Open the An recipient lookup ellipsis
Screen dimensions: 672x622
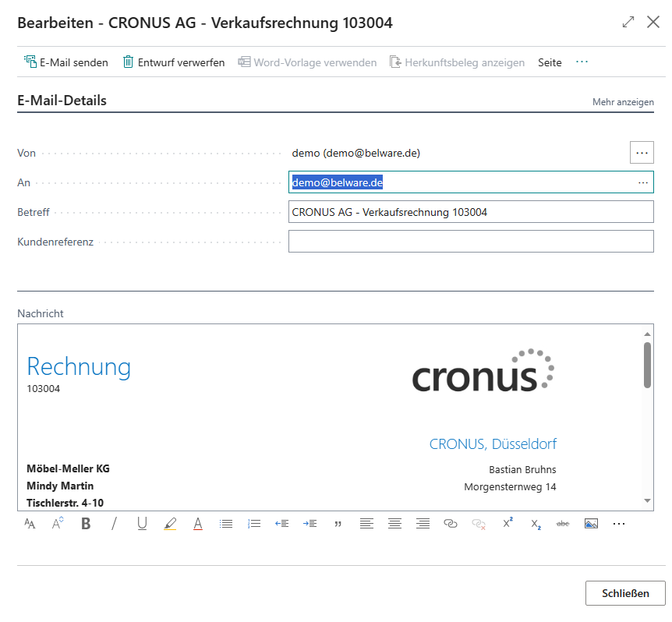point(643,182)
